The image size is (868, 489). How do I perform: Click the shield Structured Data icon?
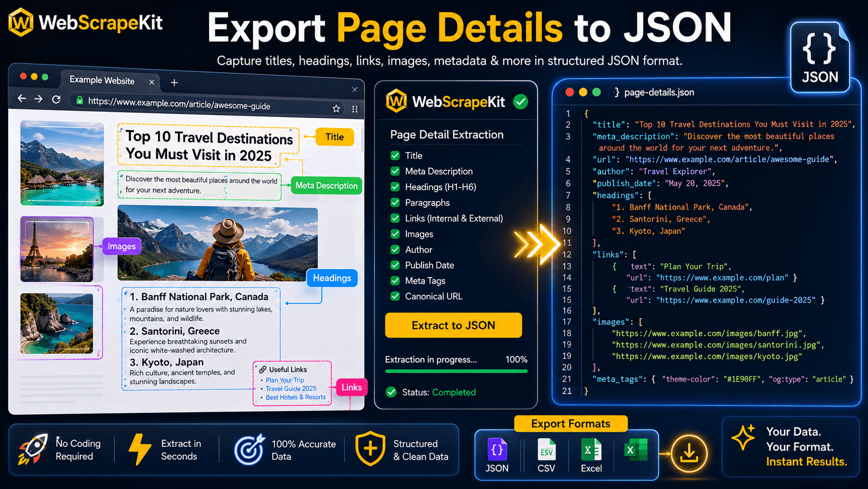click(370, 448)
